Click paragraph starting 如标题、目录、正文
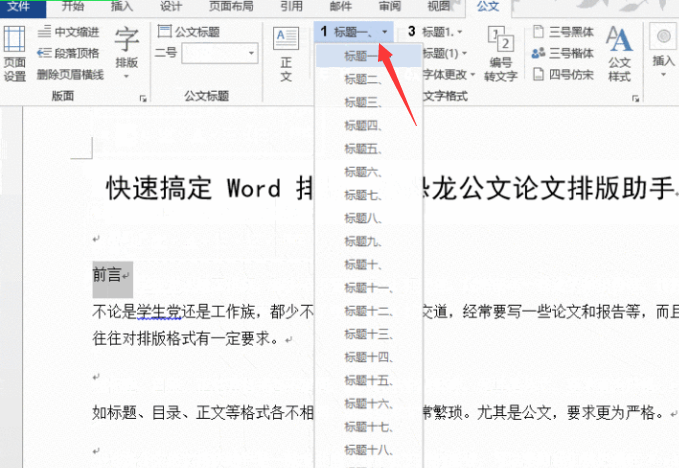679x468 pixels. pyautogui.click(x=203, y=412)
